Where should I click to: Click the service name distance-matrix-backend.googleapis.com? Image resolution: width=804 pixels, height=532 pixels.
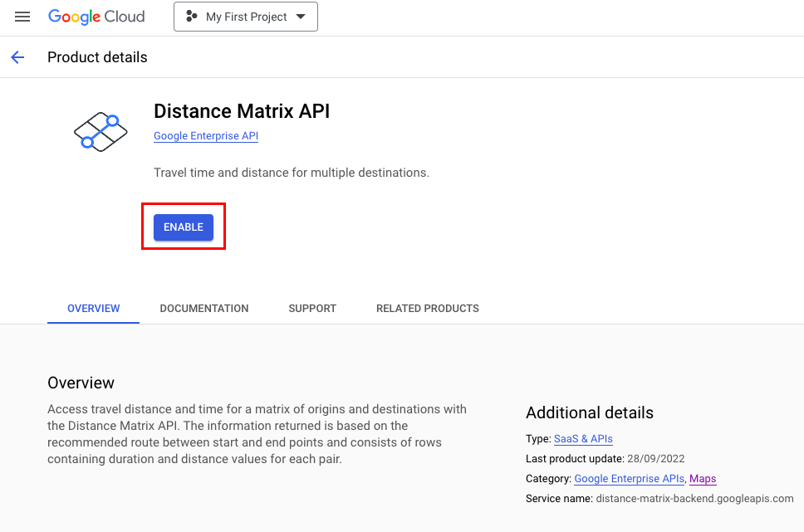[694, 499]
